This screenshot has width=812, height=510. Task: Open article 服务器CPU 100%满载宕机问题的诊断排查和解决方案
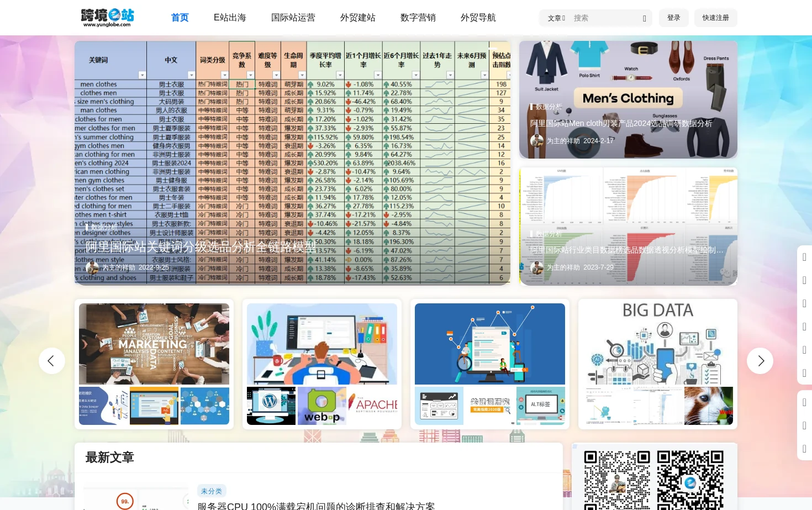[x=316, y=506]
